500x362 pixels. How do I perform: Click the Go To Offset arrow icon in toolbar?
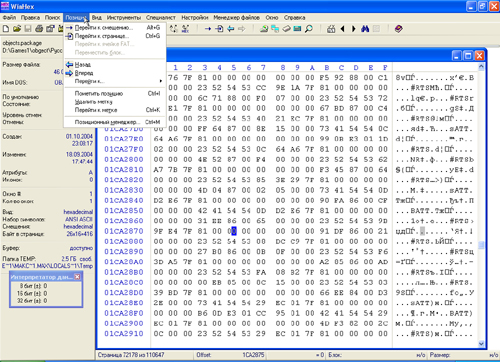[208, 29]
